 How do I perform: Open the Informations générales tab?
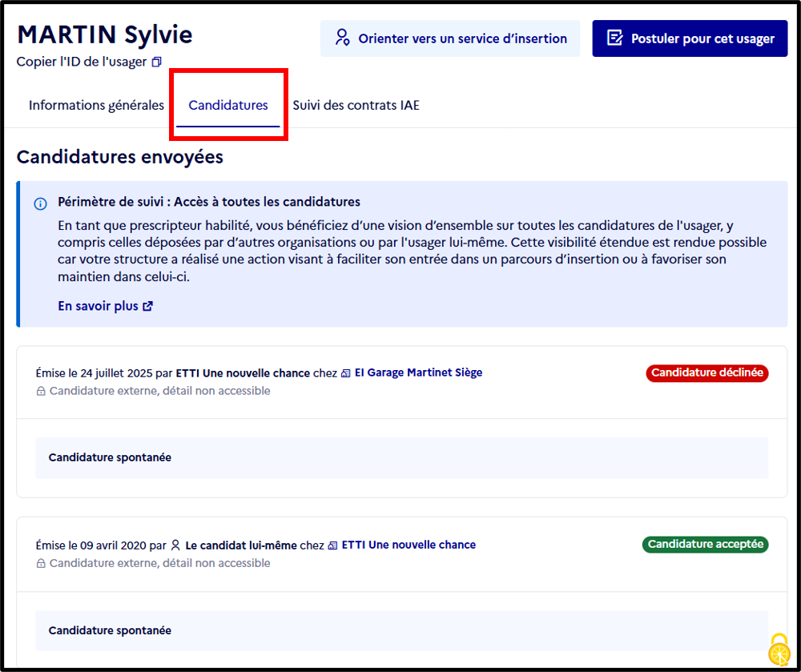point(96,105)
